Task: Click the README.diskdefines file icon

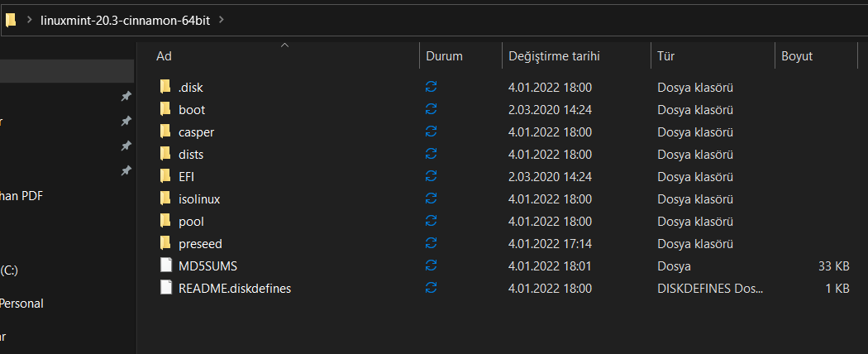Action: point(165,288)
